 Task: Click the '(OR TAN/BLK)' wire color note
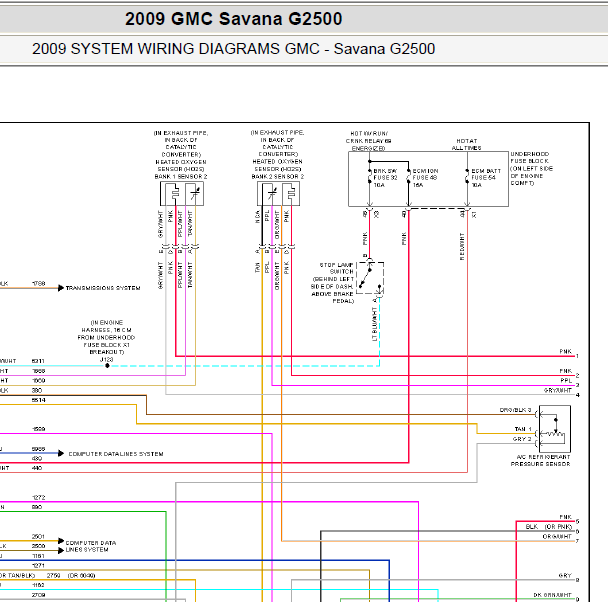(17, 576)
